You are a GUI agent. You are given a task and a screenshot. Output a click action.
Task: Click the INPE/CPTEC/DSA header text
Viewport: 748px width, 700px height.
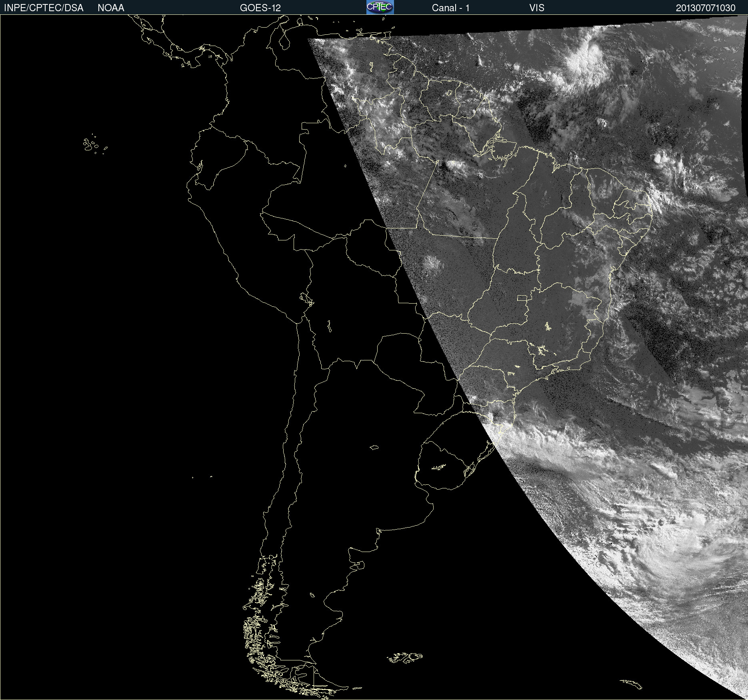tap(44, 8)
